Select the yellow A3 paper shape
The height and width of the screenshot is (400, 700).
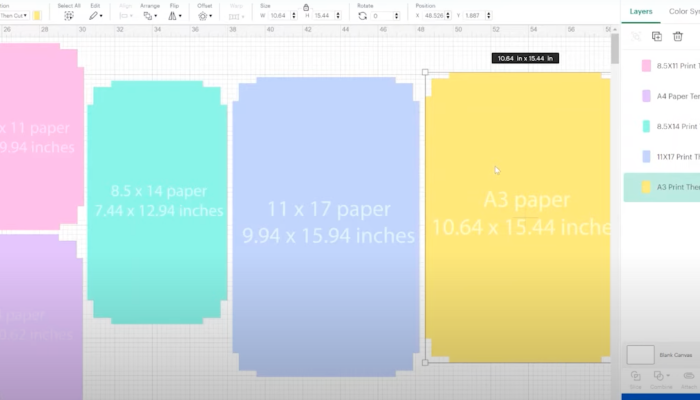[518, 217]
